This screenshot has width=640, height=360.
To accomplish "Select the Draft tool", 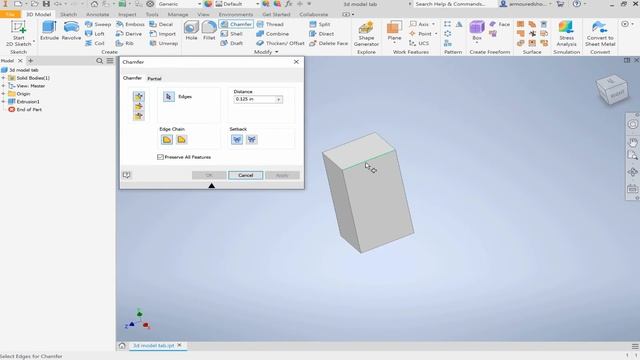I will tap(231, 43).
